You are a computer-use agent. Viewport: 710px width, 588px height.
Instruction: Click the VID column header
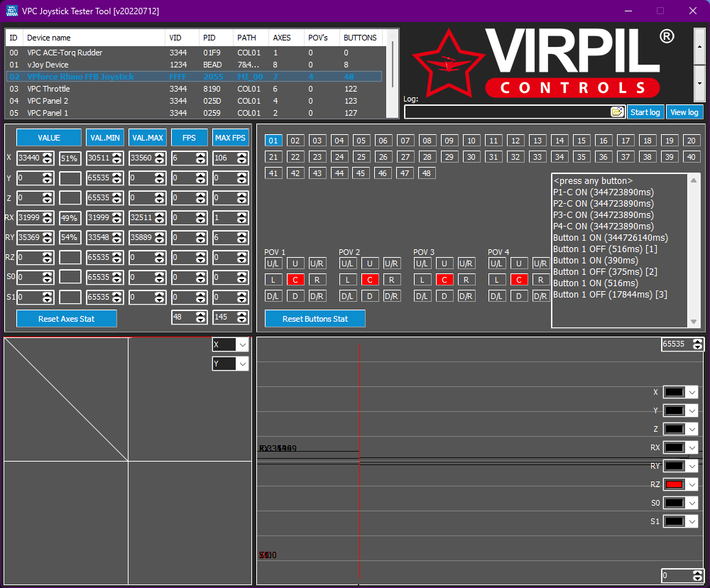coord(182,38)
